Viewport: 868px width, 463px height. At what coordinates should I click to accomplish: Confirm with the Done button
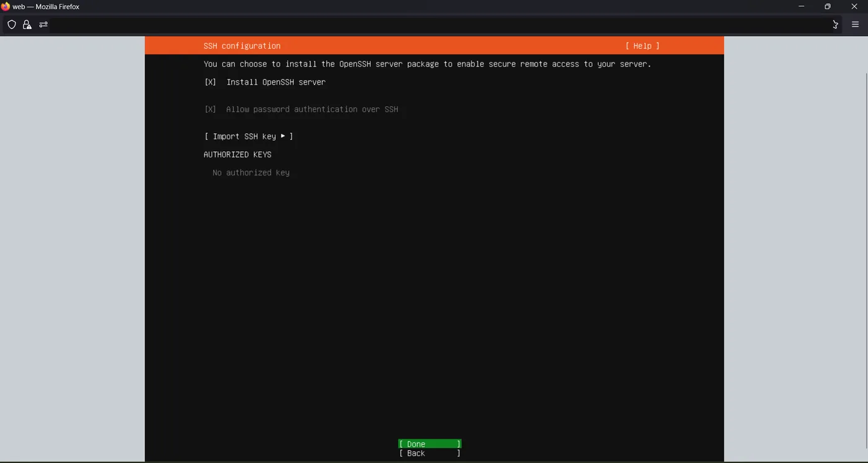point(430,444)
